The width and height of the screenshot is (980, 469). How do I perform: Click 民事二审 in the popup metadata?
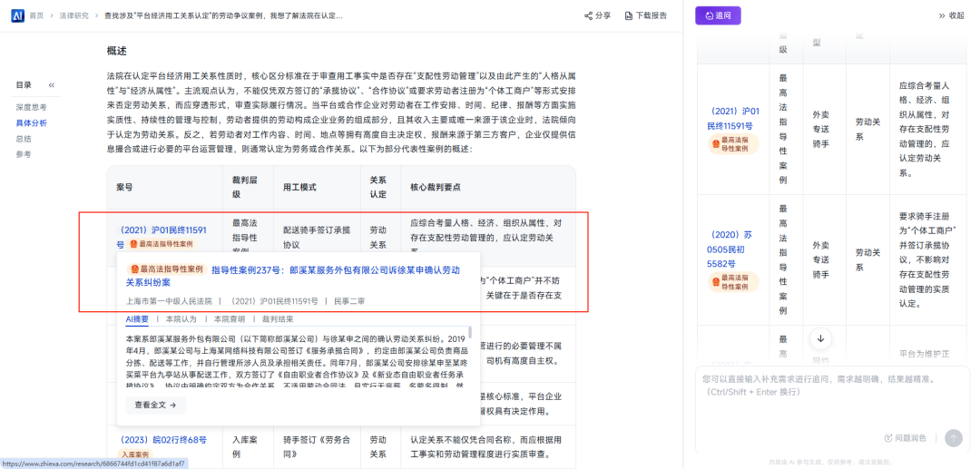(348, 301)
